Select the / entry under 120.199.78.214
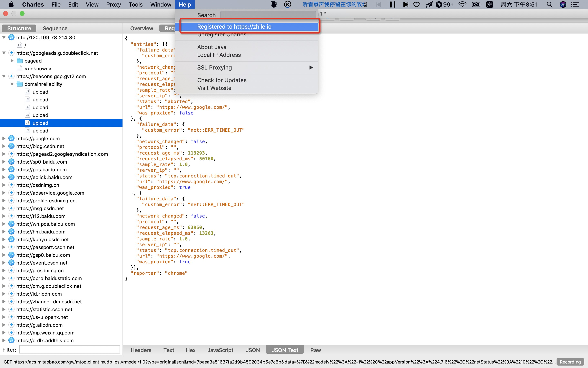The width and height of the screenshot is (588, 368). 25,45
